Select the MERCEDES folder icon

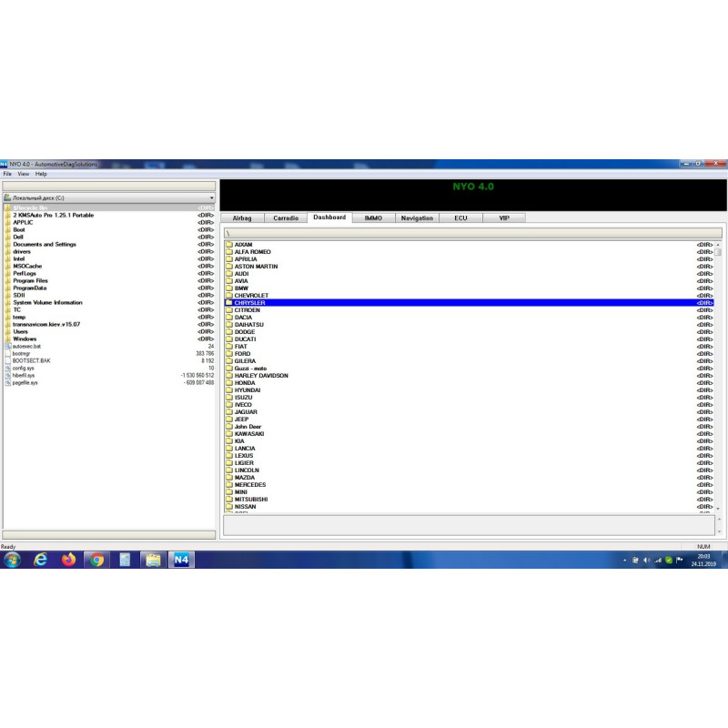point(229,485)
